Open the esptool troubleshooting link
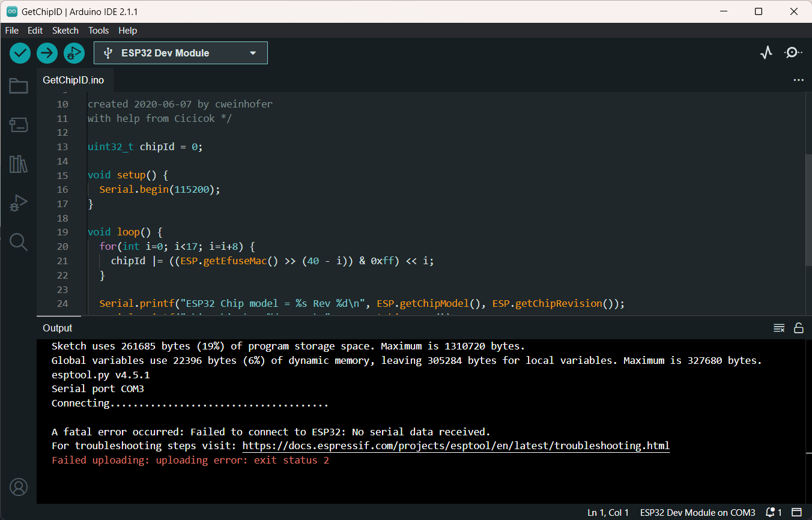Image resolution: width=812 pixels, height=520 pixels. point(456,446)
